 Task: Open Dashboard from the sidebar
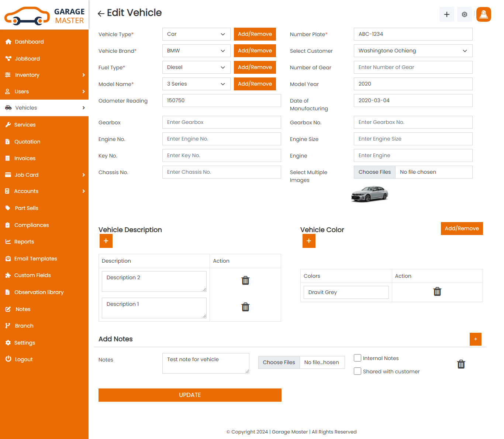29,42
